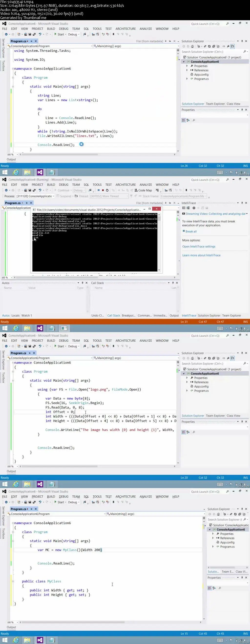Restart the debug session with the circular arrow icon
250x644 pixels.
107,190
